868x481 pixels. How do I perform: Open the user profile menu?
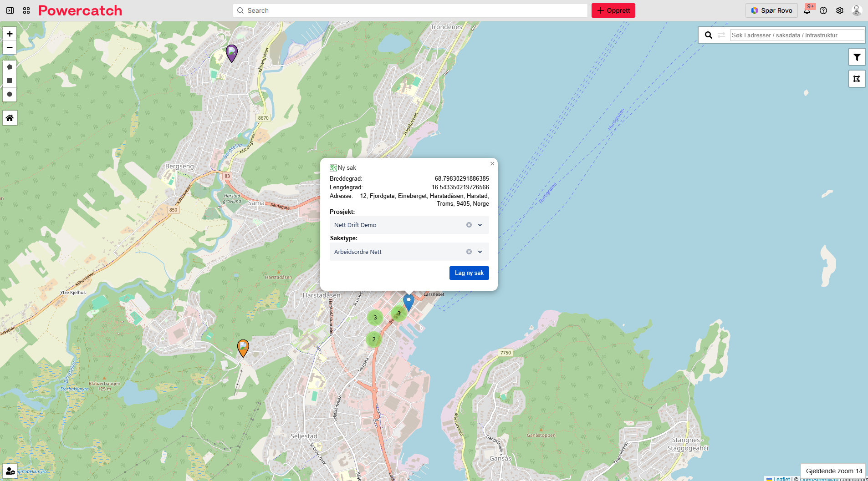click(857, 10)
